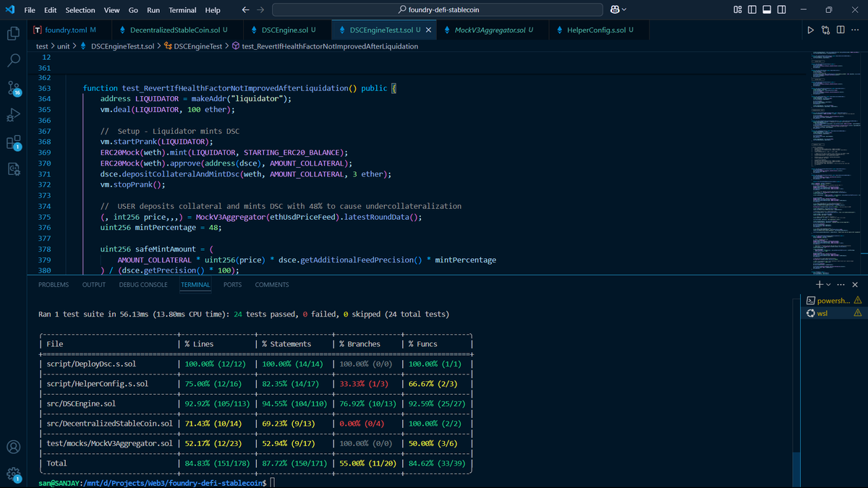This screenshot has width=868, height=488.
Task: Show the PROBLEMS panel tab
Action: tap(54, 285)
